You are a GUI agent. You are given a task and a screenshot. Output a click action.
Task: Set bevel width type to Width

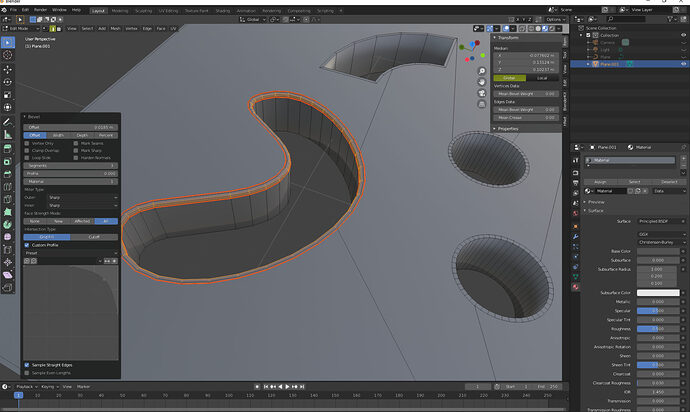tap(58, 136)
